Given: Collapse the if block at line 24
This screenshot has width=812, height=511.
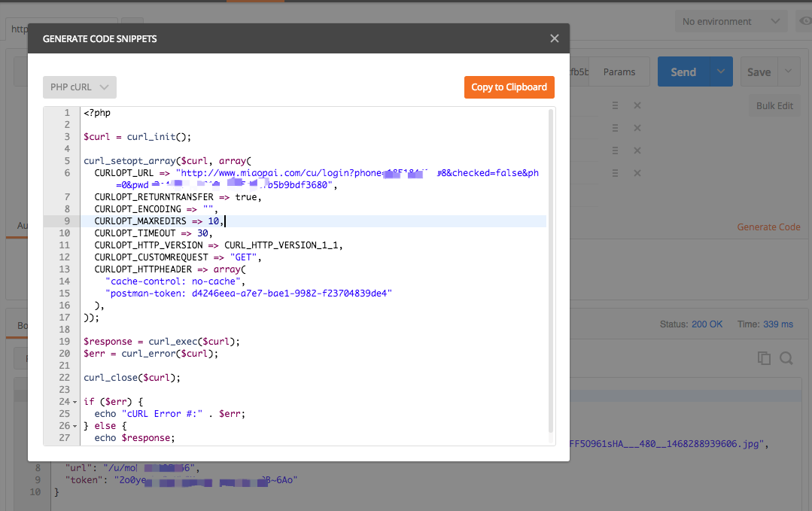Looking at the screenshot, I should coord(75,402).
